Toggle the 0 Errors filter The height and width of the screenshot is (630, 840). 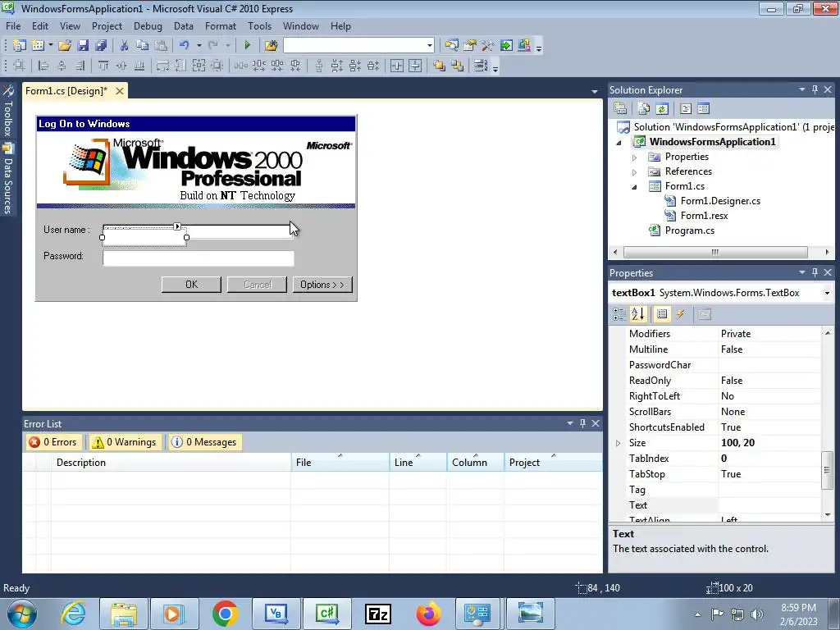(53, 442)
